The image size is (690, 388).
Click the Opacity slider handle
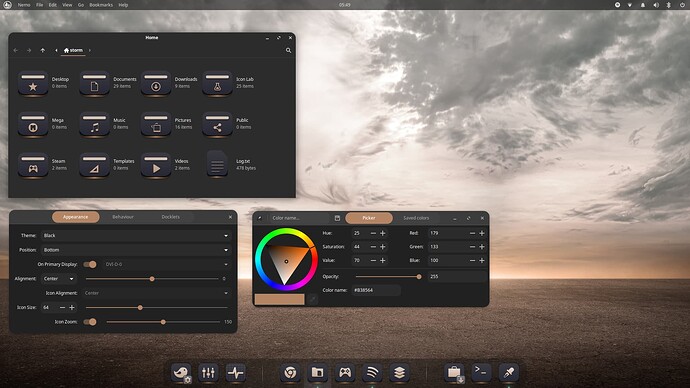click(419, 277)
